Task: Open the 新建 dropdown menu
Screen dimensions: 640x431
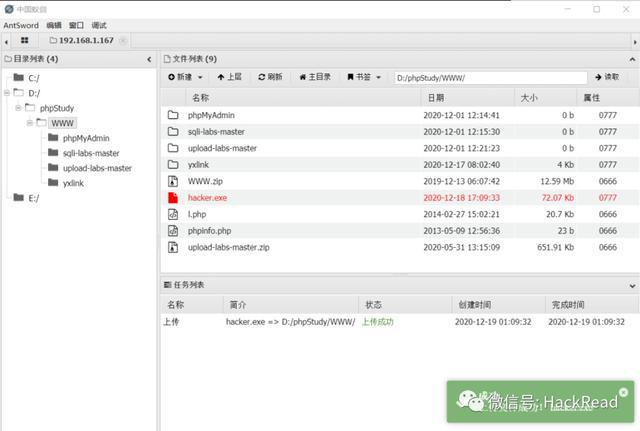Action: [x=185, y=77]
